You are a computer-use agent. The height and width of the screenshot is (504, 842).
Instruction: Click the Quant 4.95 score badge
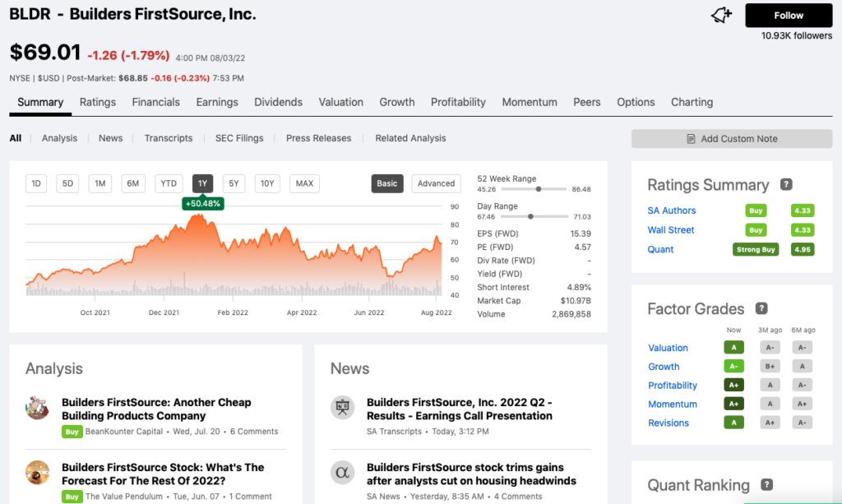(803, 249)
